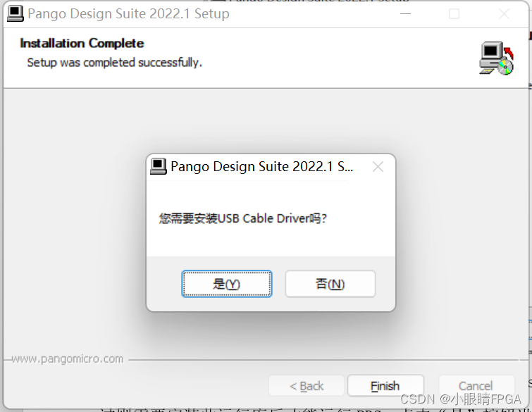Click the USB Cable Driver question message
The image size is (532, 412).
242,218
